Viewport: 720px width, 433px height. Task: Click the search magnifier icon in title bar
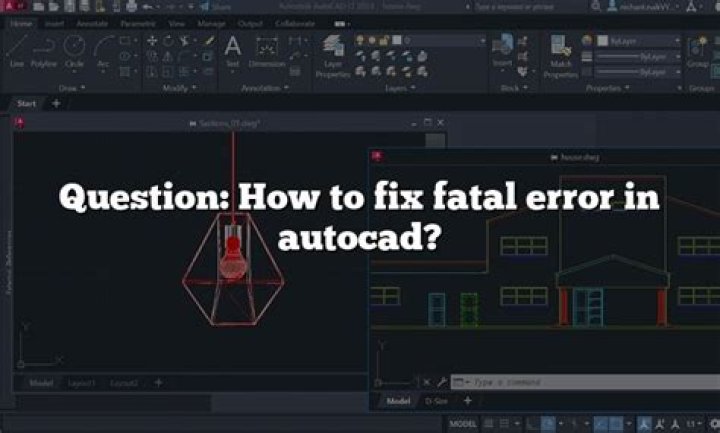596,6
